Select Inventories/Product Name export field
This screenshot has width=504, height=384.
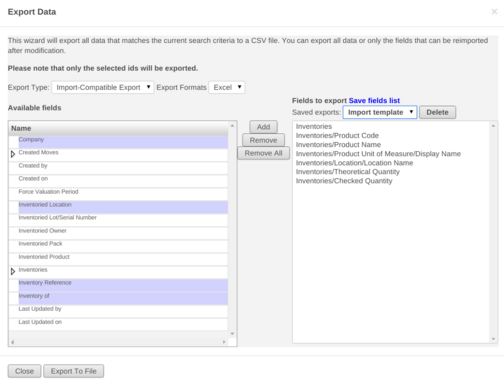point(338,144)
